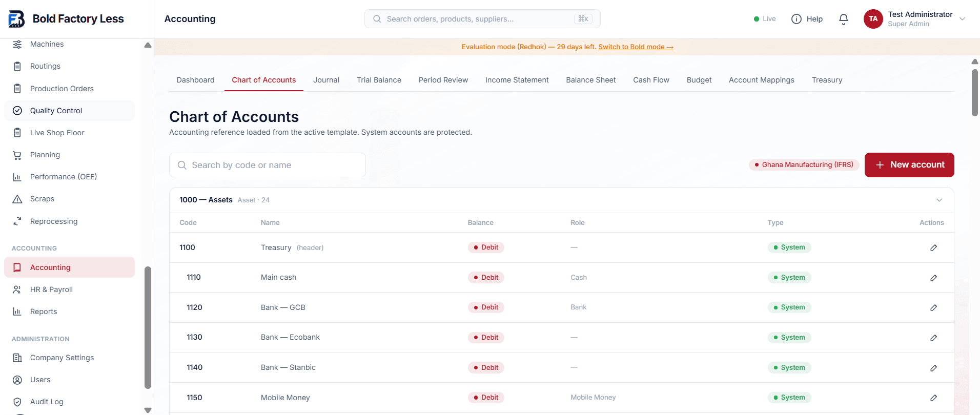Click the sidebar scroll down arrow
Image resolution: width=980 pixels, height=415 pixels.
148,410
